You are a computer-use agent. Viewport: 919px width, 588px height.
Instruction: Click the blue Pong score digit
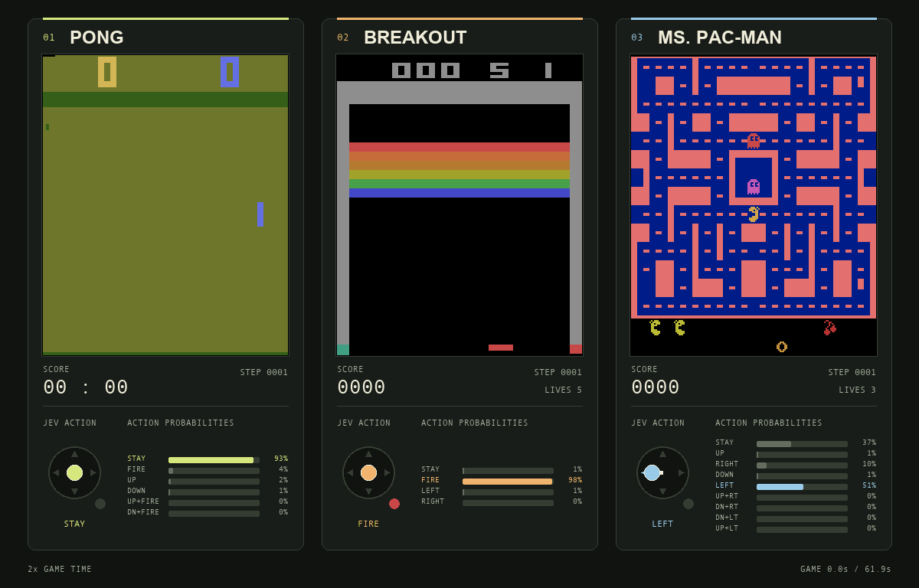click(230, 72)
